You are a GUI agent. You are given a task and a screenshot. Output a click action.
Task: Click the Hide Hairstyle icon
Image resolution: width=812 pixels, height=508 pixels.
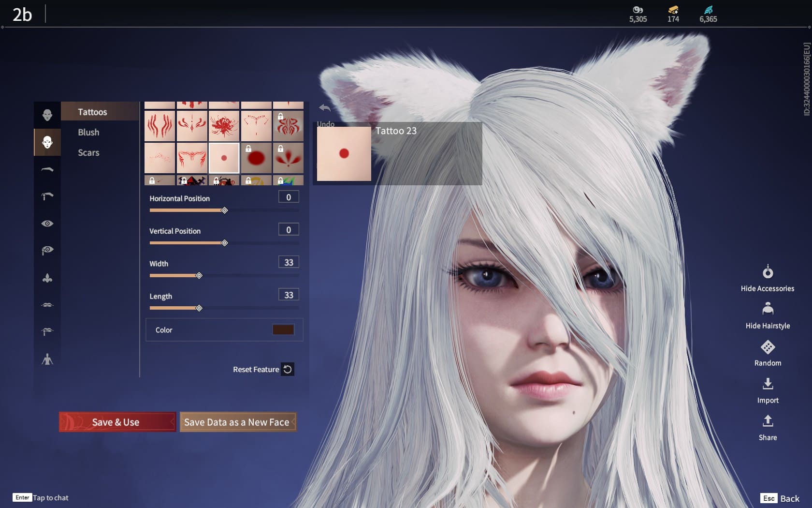768,309
